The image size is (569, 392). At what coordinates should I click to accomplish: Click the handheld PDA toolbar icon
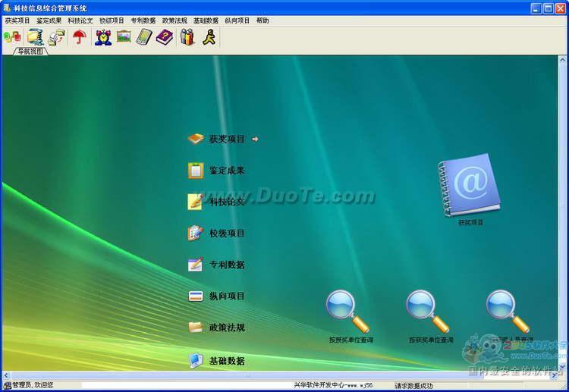144,37
